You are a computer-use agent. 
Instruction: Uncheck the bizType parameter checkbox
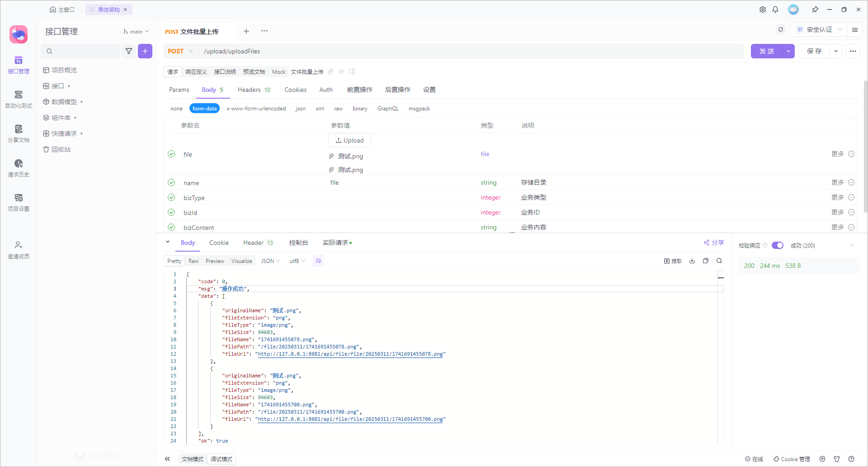[x=171, y=197]
